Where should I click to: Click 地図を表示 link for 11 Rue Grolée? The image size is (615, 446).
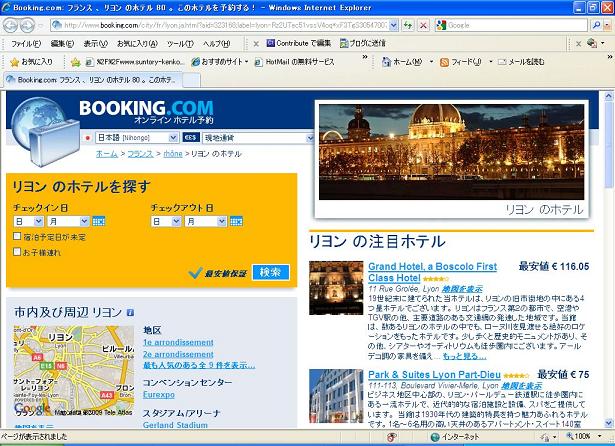[462, 289]
